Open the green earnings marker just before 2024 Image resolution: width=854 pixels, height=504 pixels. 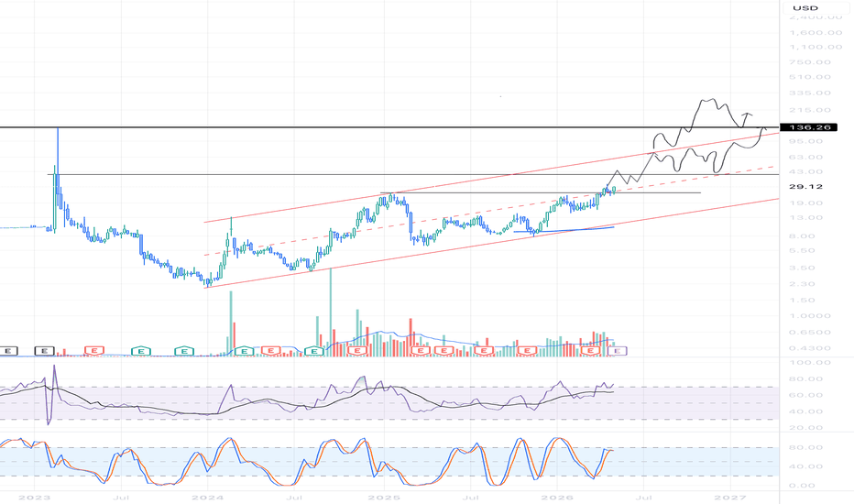coord(184,351)
